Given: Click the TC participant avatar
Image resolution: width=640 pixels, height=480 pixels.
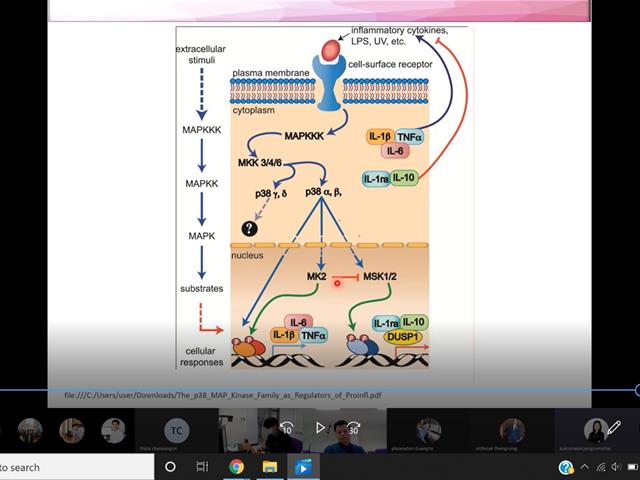Looking at the screenshot, I should pos(176,430).
